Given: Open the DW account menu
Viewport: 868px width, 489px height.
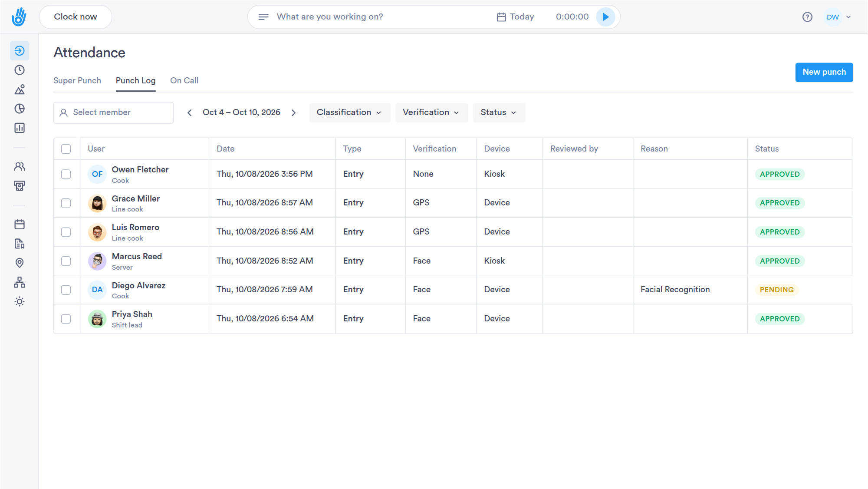Looking at the screenshot, I should (838, 17).
